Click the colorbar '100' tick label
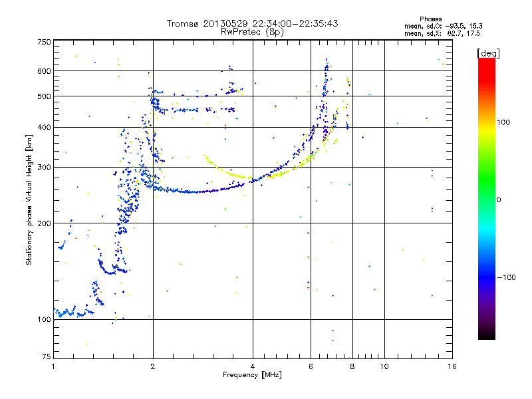This screenshot has height=399, width=532. 503,122
